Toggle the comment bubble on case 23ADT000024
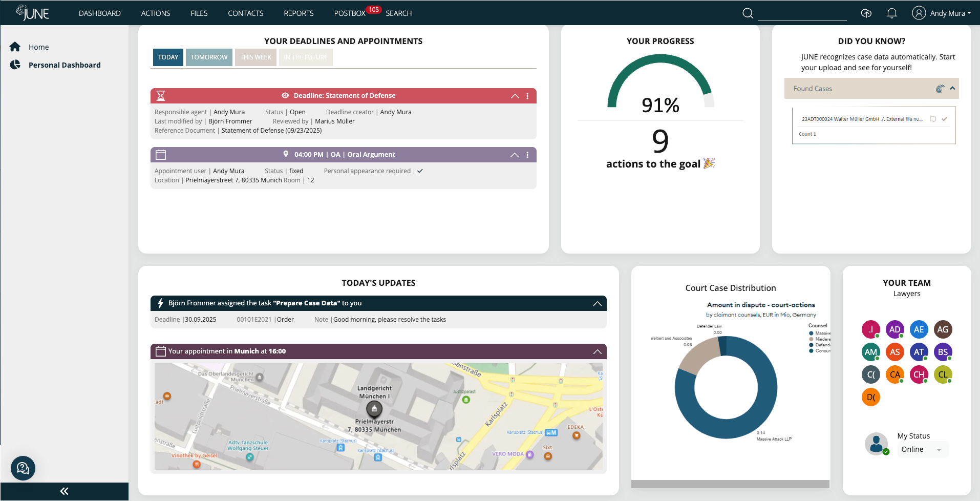980x501 pixels. (932, 118)
